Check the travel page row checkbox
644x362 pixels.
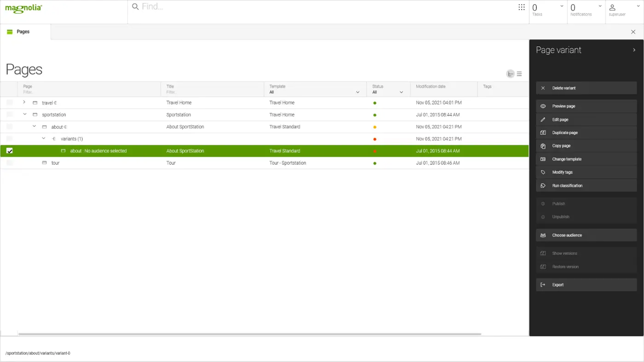tap(9, 102)
